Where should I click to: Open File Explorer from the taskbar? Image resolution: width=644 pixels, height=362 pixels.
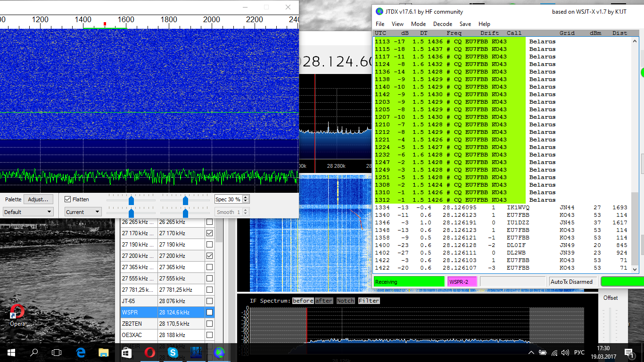[x=103, y=352]
